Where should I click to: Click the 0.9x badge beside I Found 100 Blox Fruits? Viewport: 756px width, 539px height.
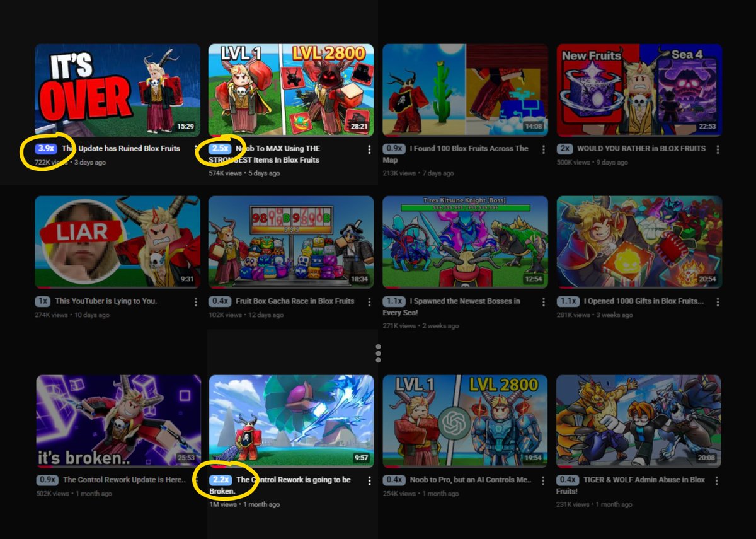(x=393, y=149)
